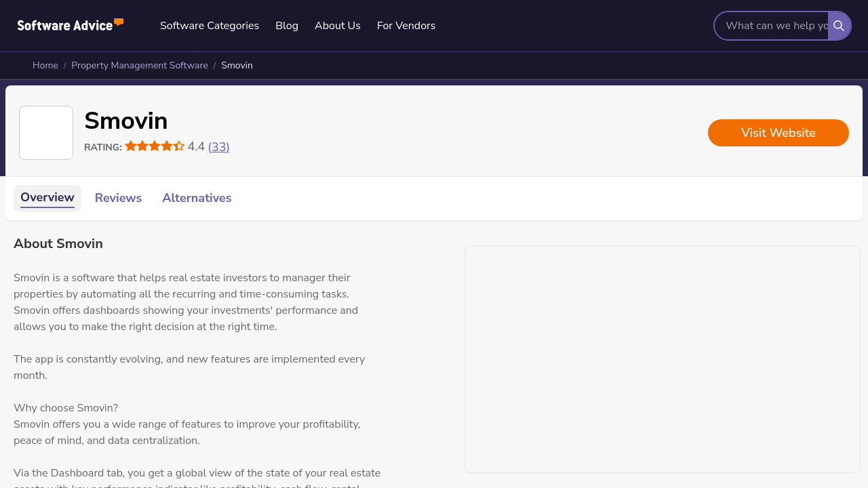This screenshot has width=868, height=488.
Task: Switch to the Reviews tab
Action: [118, 198]
